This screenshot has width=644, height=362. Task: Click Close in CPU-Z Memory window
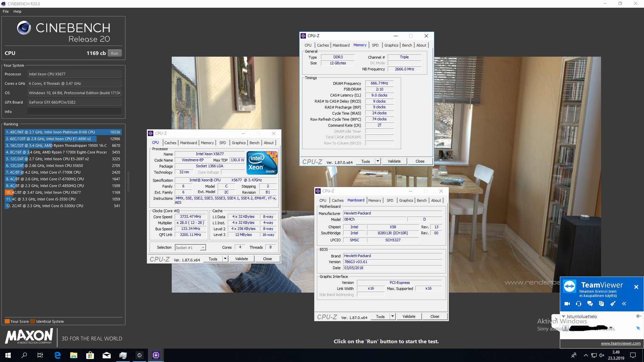pyautogui.click(x=420, y=161)
